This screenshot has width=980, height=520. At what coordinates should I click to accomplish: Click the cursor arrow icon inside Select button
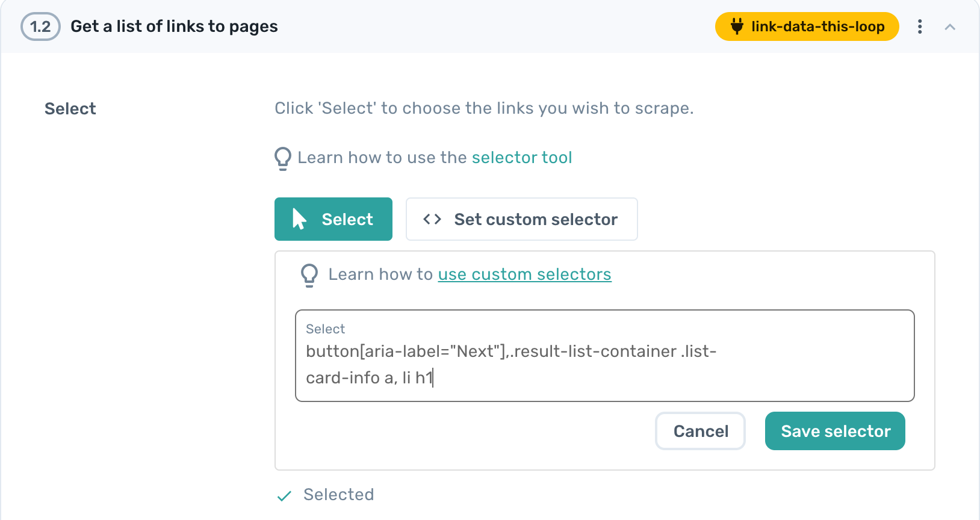(x=299, y=219)
